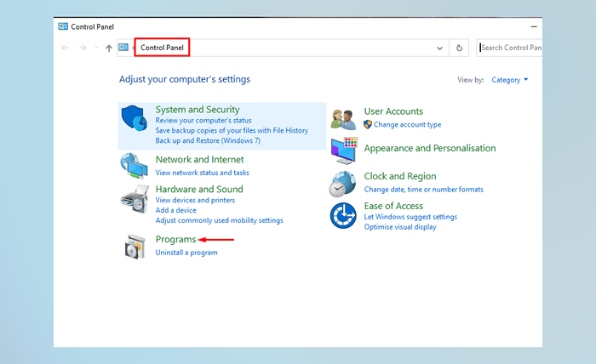Image resolution: width=596 pixels, height=364 pixels.
Task: Click Add a device link
Action: click(x=175, y=210)
